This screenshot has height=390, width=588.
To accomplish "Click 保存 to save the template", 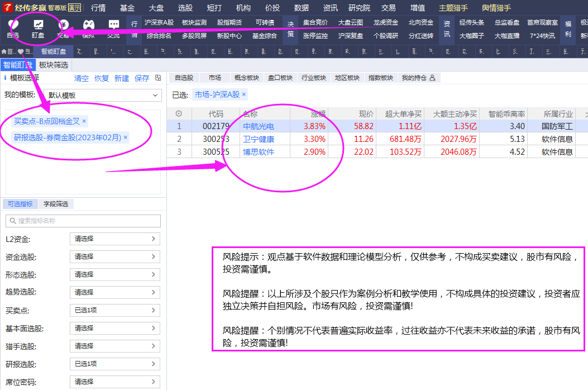I will [142, 78].
